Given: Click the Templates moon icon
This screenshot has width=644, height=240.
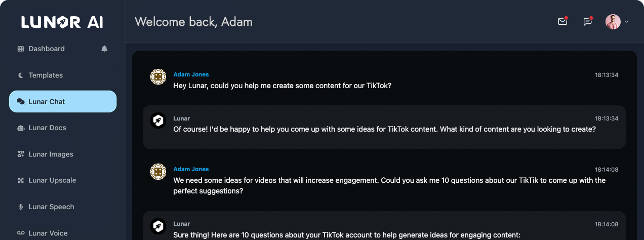Looking at the screenshot, I should [x=21, y=75].
